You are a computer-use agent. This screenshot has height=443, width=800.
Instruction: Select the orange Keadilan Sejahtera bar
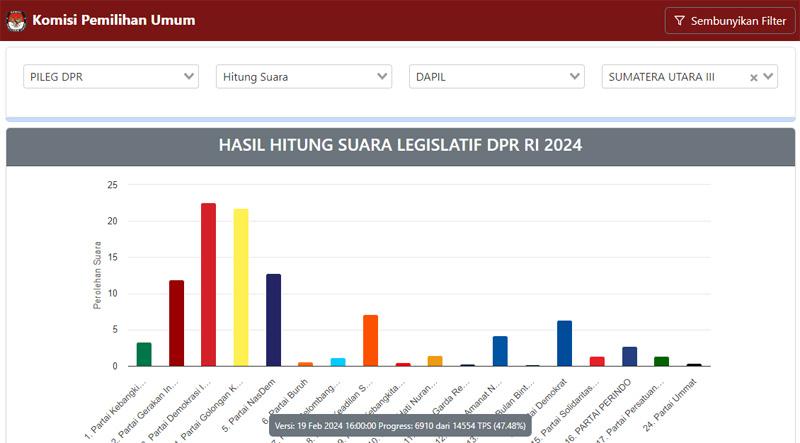pyautogui.click(x=370, y=341)
